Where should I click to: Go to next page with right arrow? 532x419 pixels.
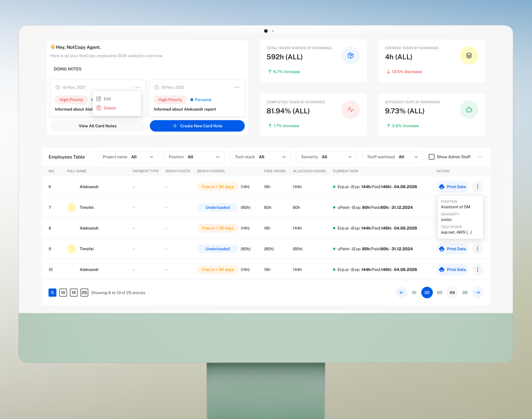coord(477,293)
